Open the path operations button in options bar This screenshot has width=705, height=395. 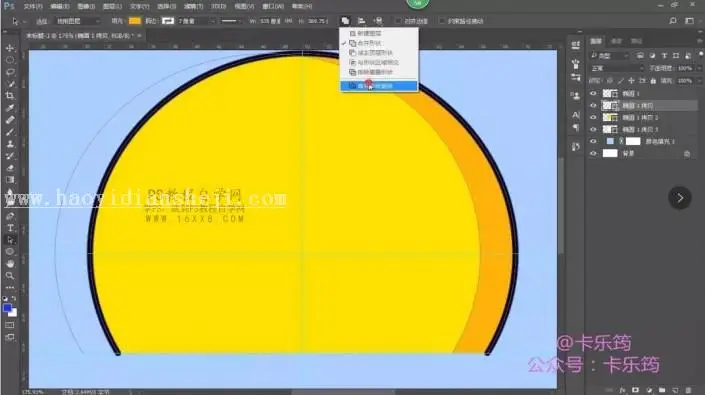pos(345,21)
